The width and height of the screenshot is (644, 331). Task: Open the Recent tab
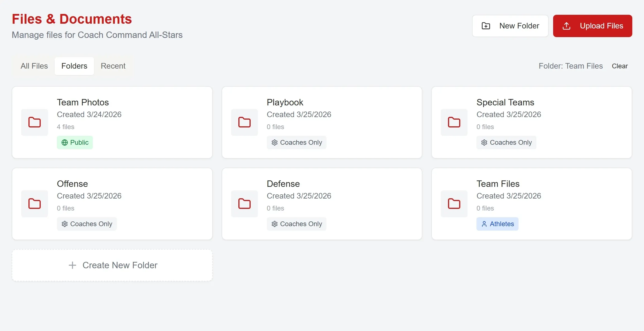(113, 66)
